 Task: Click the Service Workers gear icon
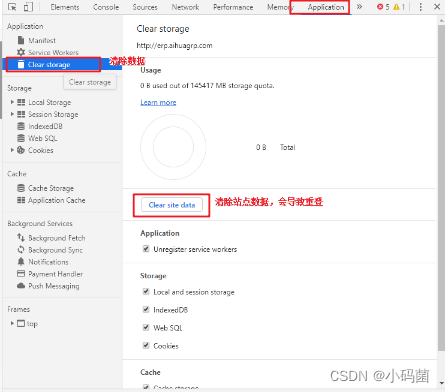click(21, 52)
